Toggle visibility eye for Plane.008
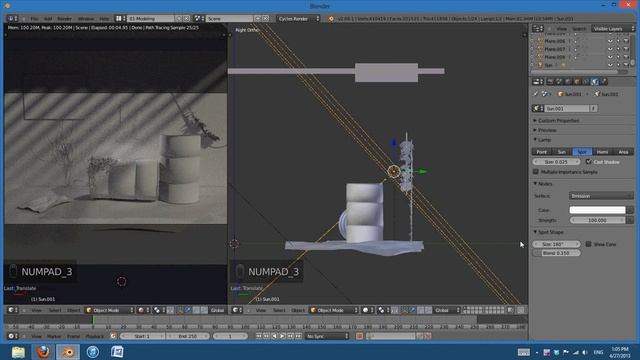Screen dimensions: 640x360 coord(610,57)
